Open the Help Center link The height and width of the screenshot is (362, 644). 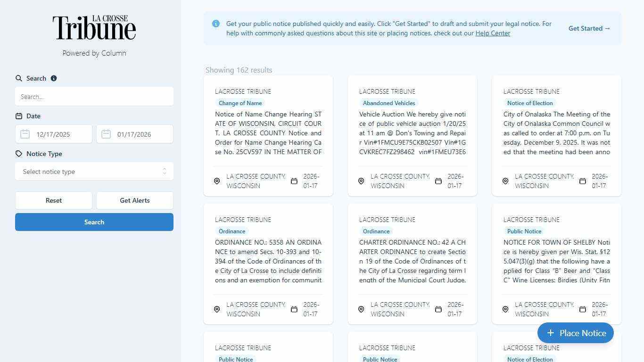click(493, 33)
